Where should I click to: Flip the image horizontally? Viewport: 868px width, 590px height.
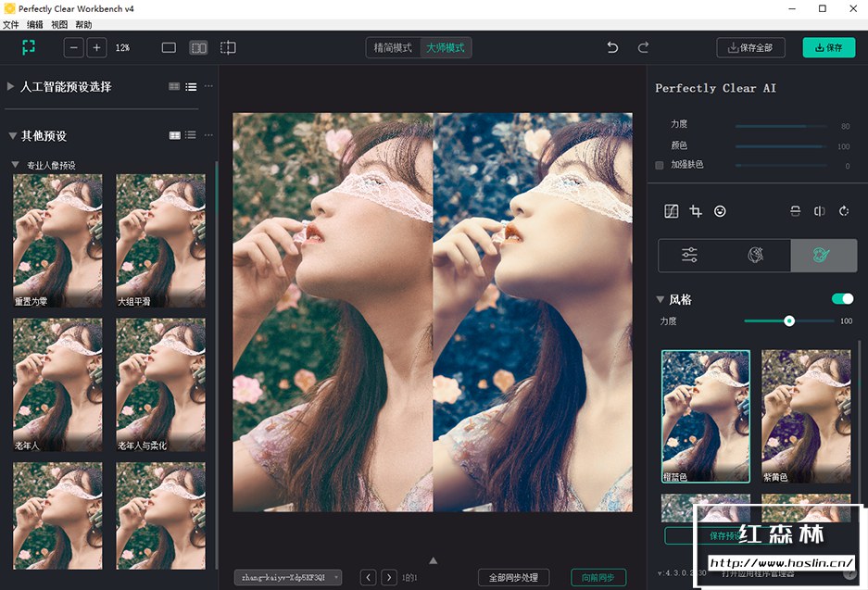(819, 211)
